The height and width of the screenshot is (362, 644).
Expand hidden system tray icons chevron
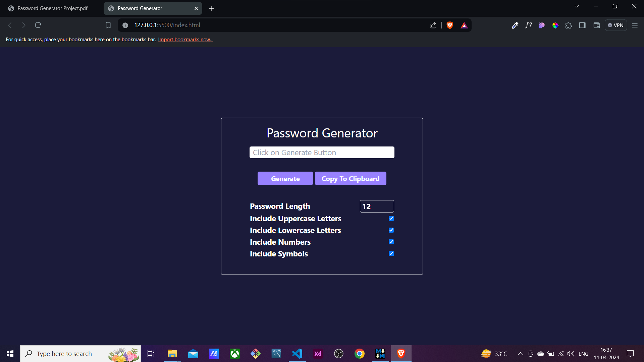pyautogui.click(x=520, y=354)
